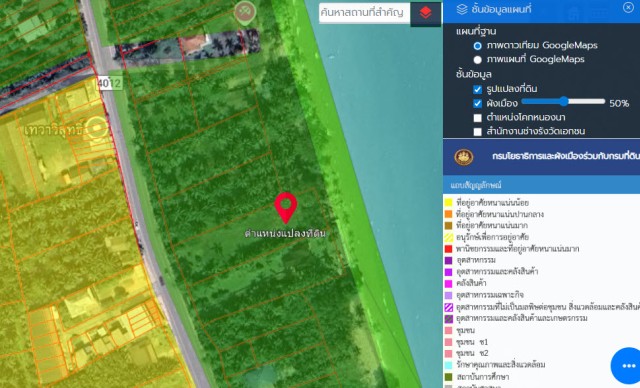The image size is (640, 388).
Task: Click the circular temple symbol on yellow zone
Action: [96, 128]
